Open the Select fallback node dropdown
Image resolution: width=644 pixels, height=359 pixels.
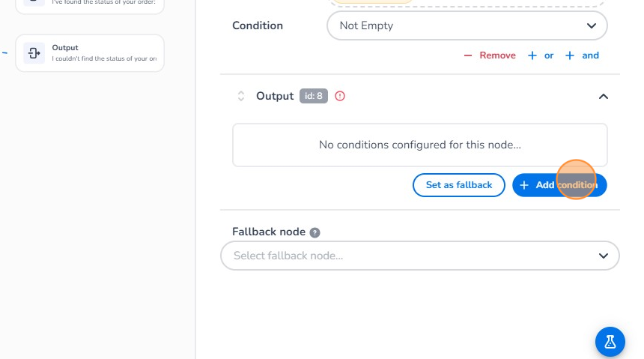tap(419, 256)
